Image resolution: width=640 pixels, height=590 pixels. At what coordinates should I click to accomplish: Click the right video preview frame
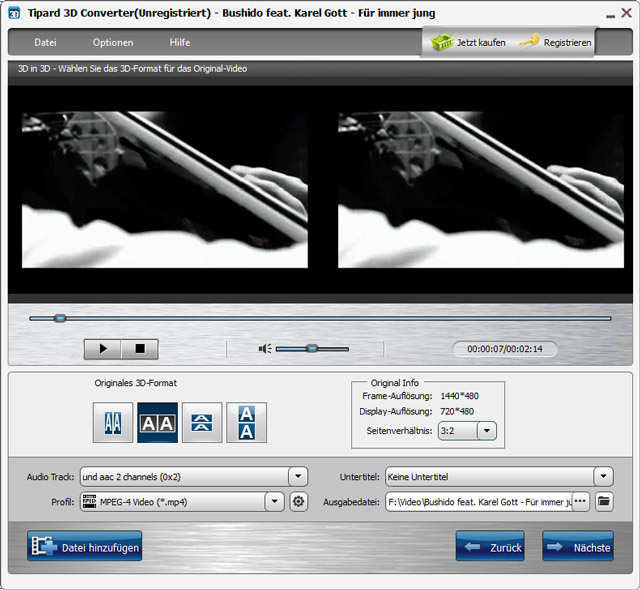(481, 190)
